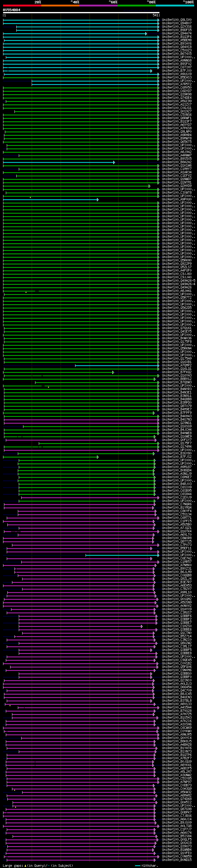This screenshot has height=868, width=197.
Task: Select UniRef100_Q74DE4 label
Action: 176,98
